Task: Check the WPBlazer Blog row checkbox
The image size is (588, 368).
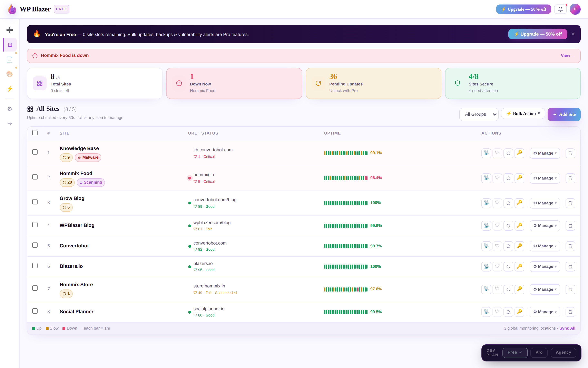Action: 35,225
